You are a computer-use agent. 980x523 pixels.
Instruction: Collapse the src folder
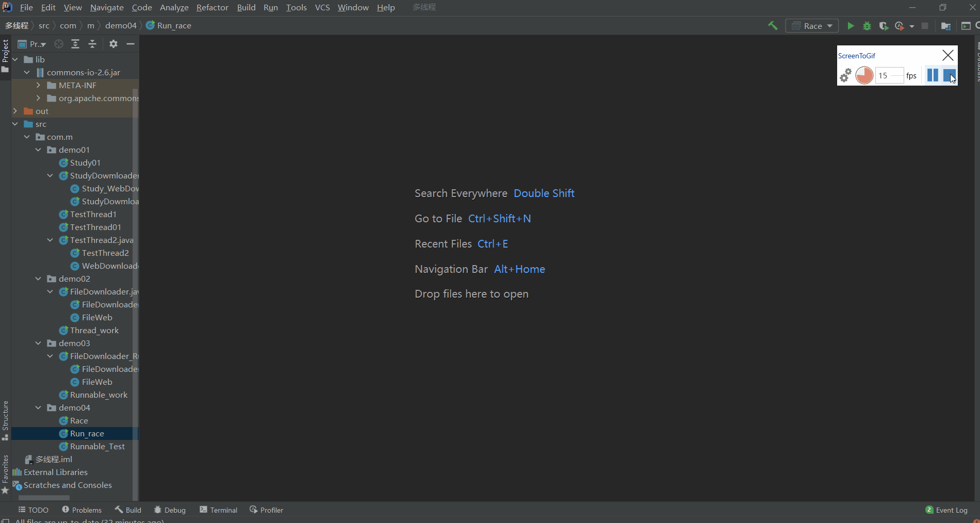point(15,124)
